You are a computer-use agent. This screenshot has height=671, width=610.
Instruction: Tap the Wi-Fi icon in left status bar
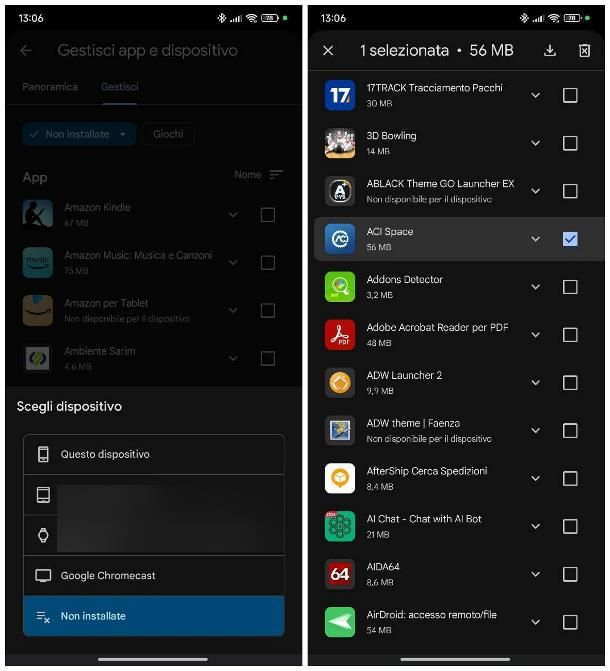pyautogui.click(x=252, y=18)
